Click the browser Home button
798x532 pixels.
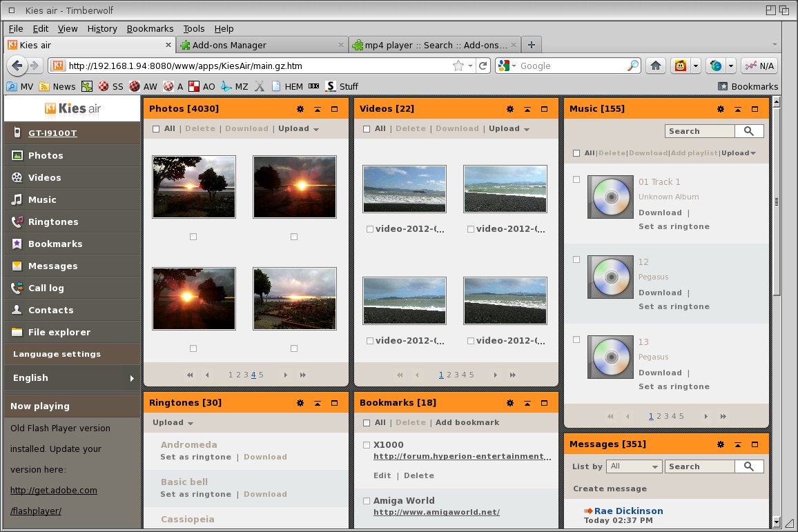655,66
